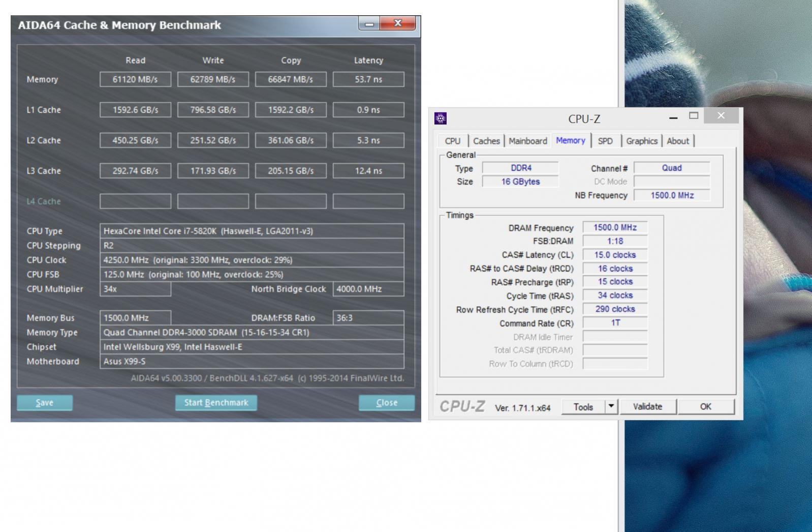The height and width of the screenshot is (532, 812).
Task: Click Row Refresh Cycle Time 290 clocks
Action: 615,309
